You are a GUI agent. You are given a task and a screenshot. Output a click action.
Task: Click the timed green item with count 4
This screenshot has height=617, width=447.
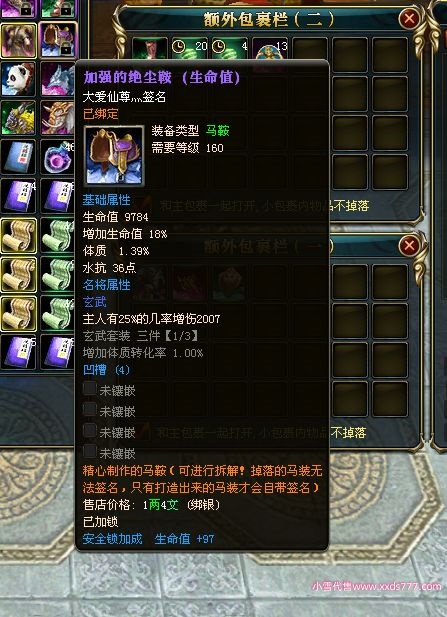coord(229,49)
